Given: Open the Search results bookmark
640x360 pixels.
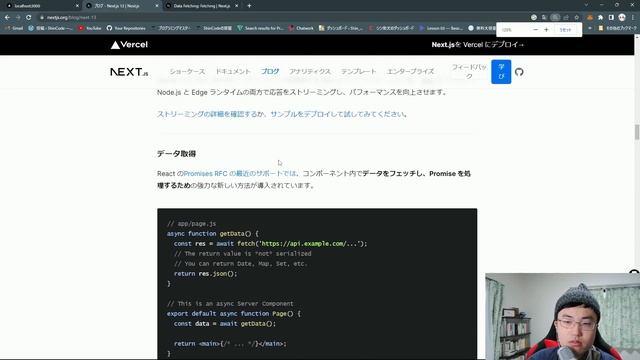Looking at the screenshot, I should (x=260, y=28).
